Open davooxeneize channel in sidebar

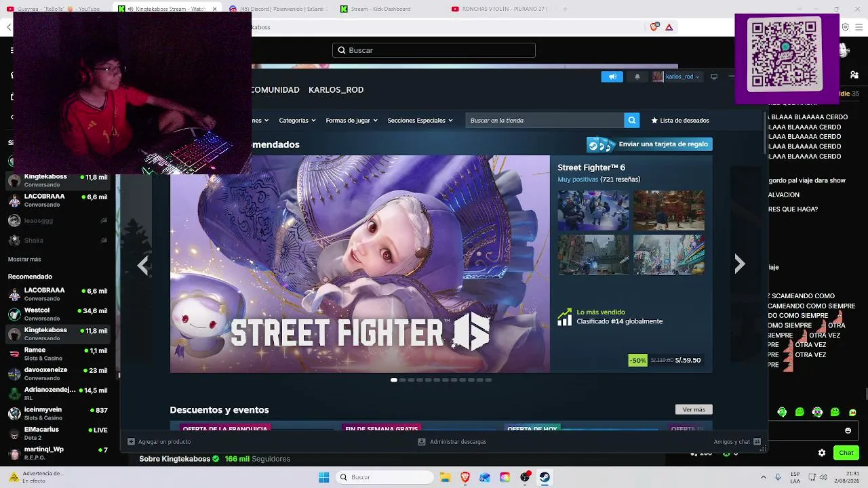[x=58, y=373]
